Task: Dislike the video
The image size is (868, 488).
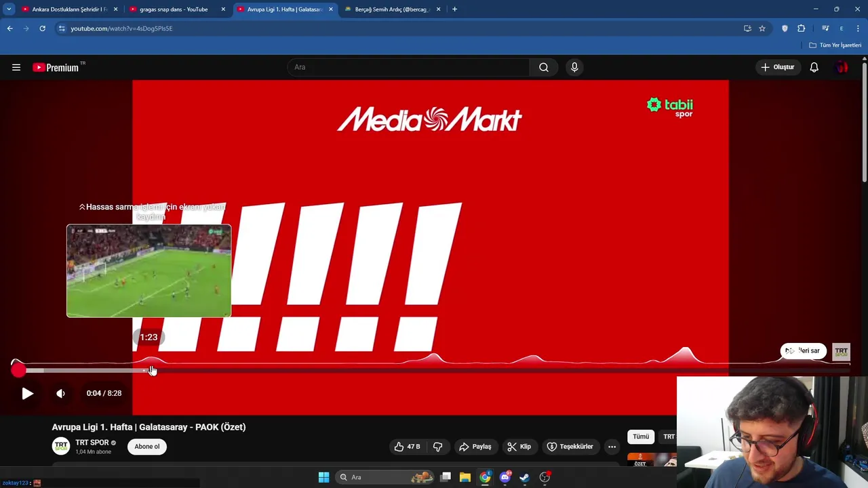Action: 438,447
